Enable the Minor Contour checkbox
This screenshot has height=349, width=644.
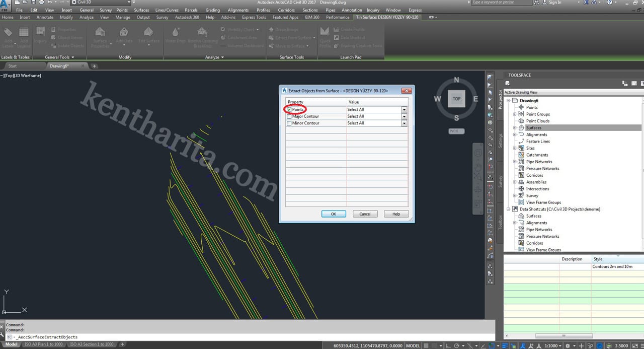coord(289,123)
